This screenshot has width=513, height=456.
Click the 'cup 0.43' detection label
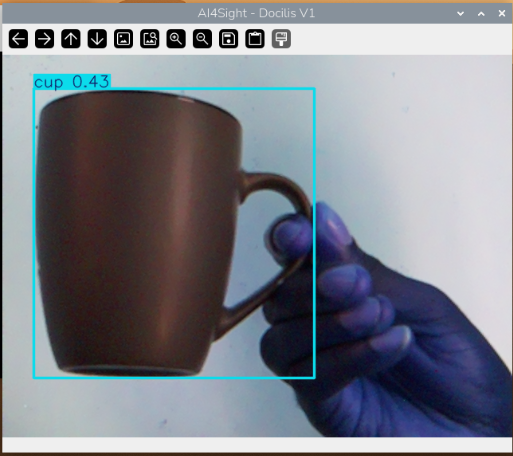pos(72,82)
